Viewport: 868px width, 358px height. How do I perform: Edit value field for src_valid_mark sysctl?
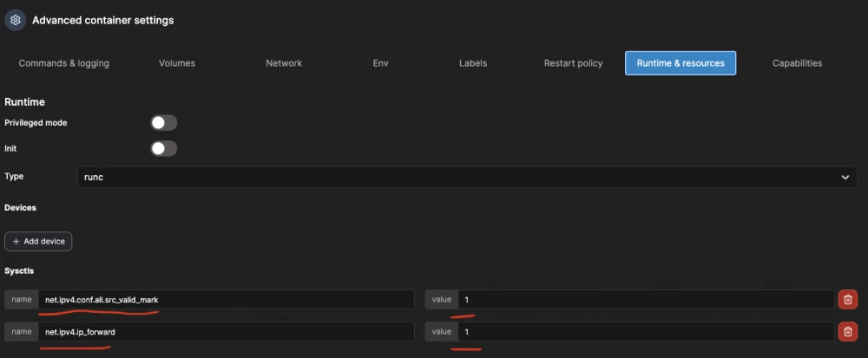(x=646, y=300)
